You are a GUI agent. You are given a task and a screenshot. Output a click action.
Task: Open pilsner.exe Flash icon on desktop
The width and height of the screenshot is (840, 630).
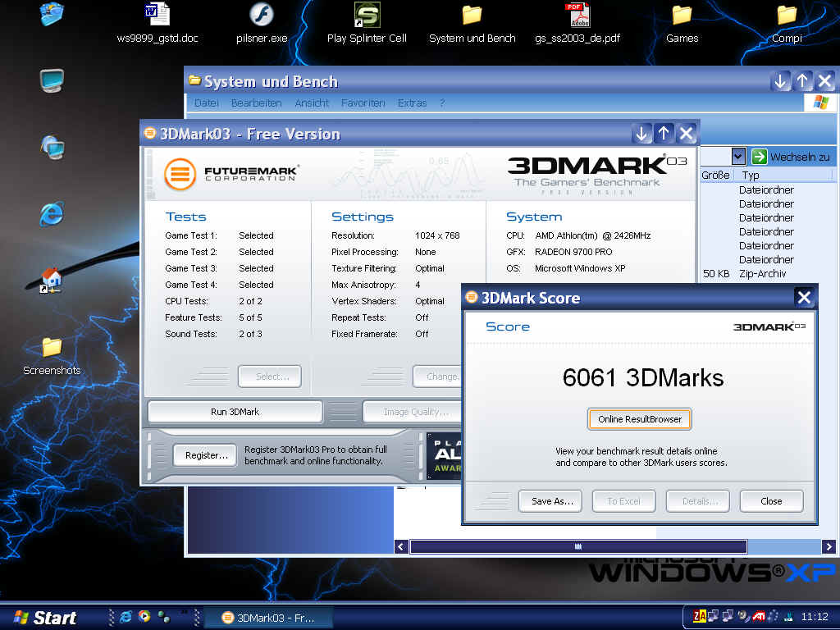pyautogui.click(x=262, y=14)
